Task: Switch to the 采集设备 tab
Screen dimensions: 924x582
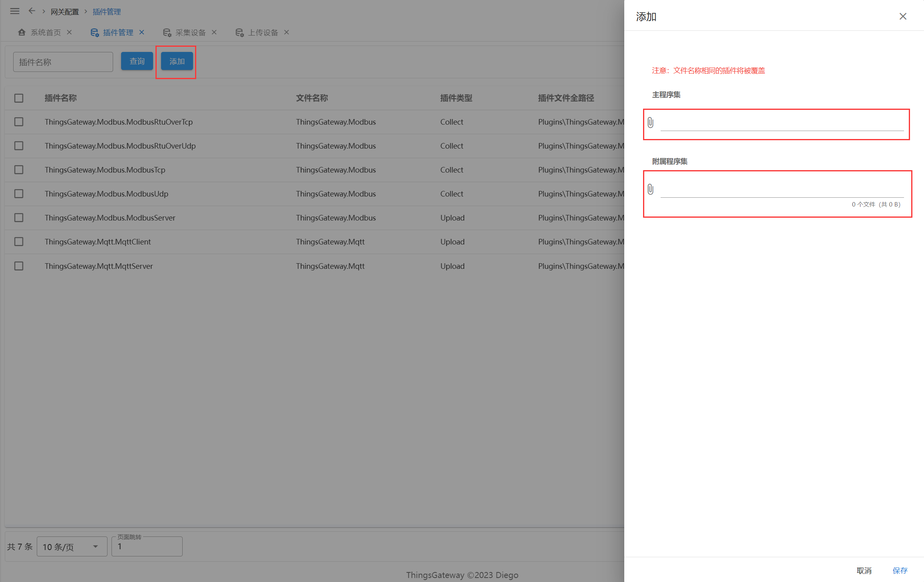Action: pos(190,33)
